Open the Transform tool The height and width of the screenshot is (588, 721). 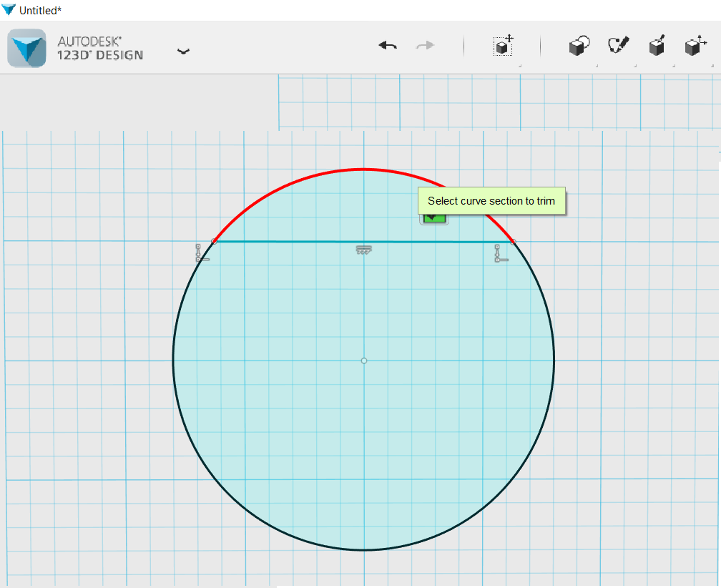(x=504, y=46)
